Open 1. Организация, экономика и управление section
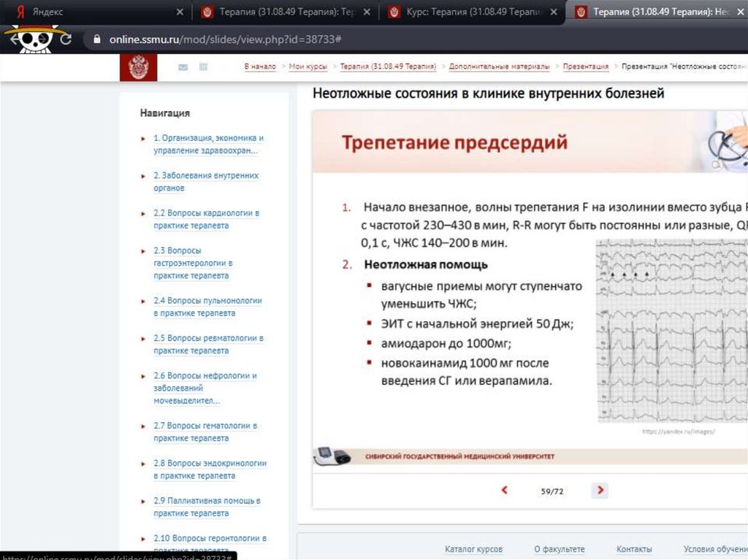Screen dimensions: 748x560 (208, 144)
